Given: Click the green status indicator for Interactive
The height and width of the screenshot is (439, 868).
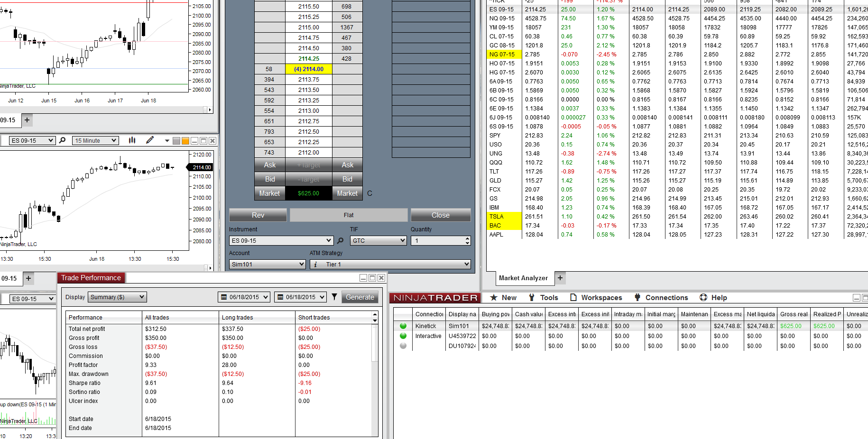Looking at the screenshot, I should [403, 336].
